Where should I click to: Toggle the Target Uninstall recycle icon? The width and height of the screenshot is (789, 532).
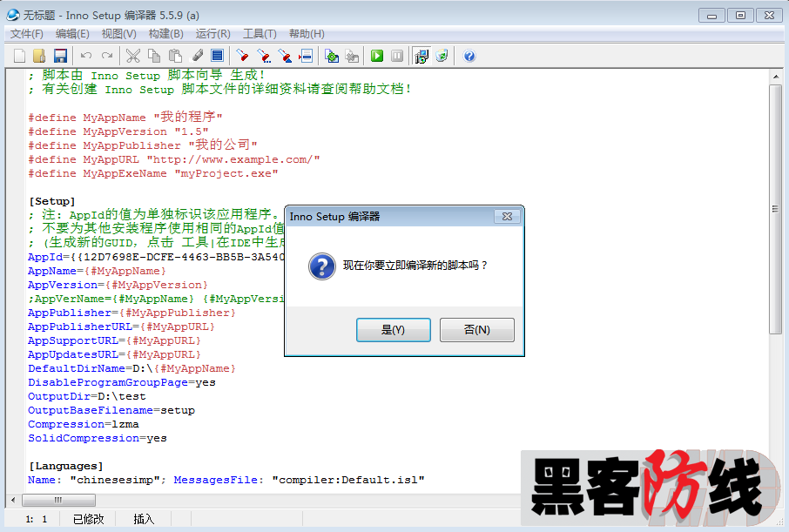point(442,56)
